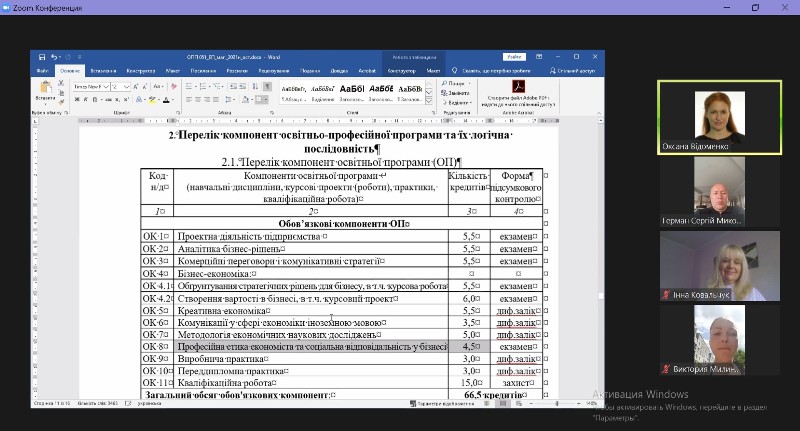Image resolution: width=800 pixels, height=431 pixels.
Task: Increase font size with grow font icon
Action: pyautogui.click(x=136, y=87)
